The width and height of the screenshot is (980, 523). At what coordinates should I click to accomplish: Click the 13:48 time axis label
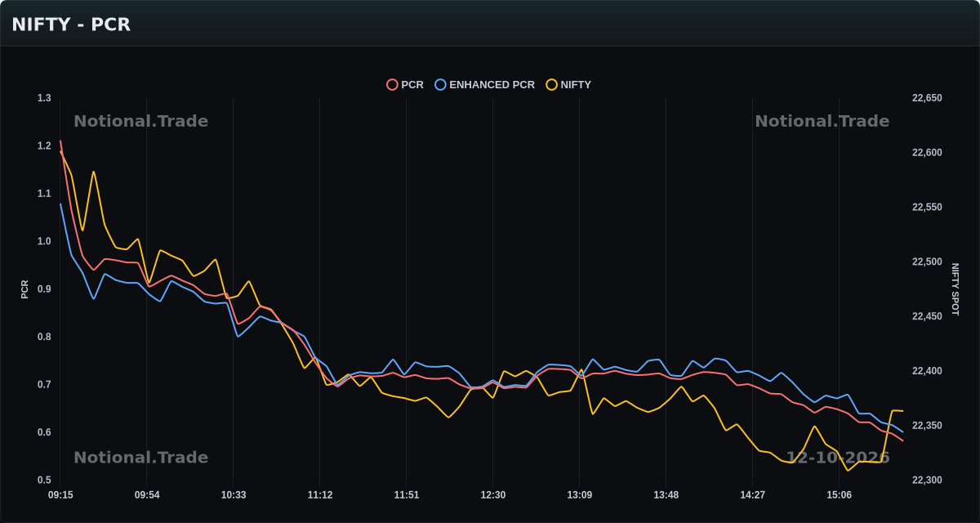pyautogui.click(x=666, y=495)
